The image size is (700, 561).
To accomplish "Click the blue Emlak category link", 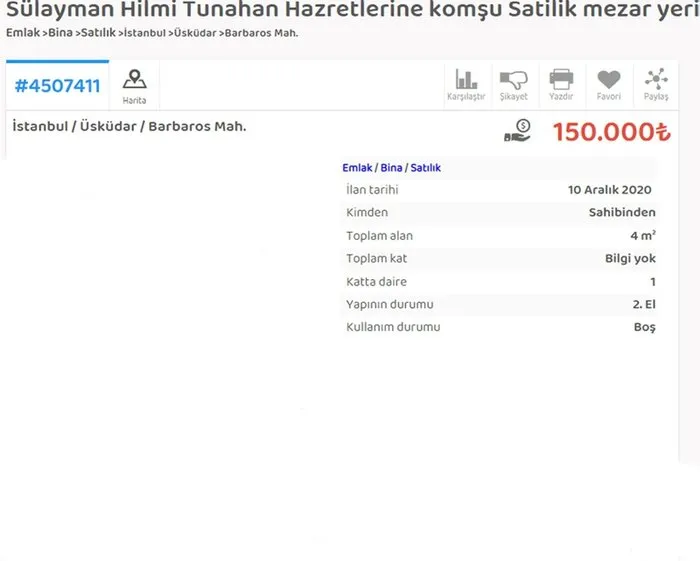I will [357, 168].
